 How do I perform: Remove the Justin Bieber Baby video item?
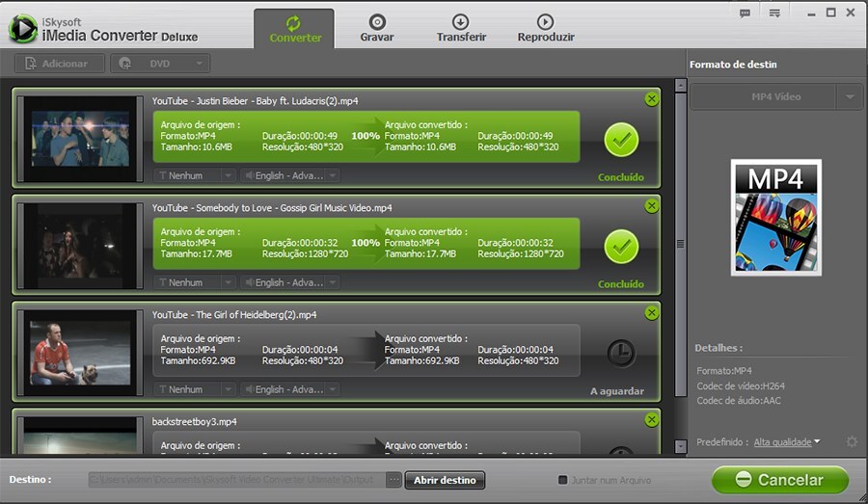click(652, 99)
